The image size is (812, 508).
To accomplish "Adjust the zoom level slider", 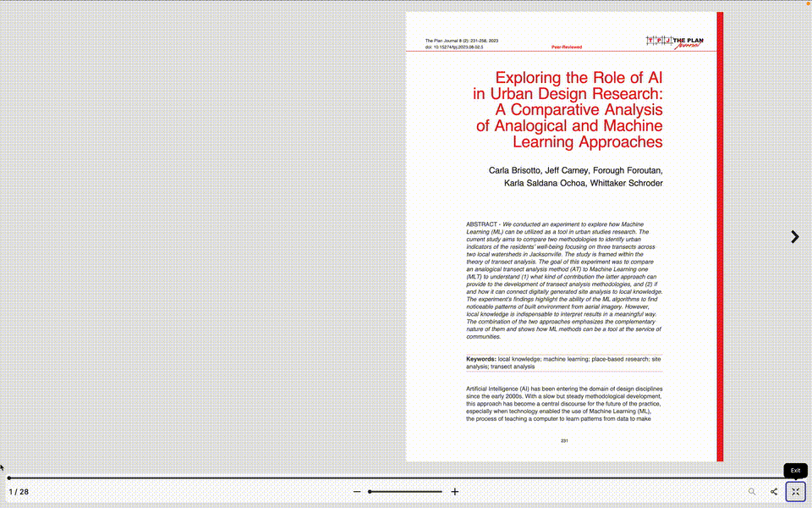I will [x=405, y=491].
